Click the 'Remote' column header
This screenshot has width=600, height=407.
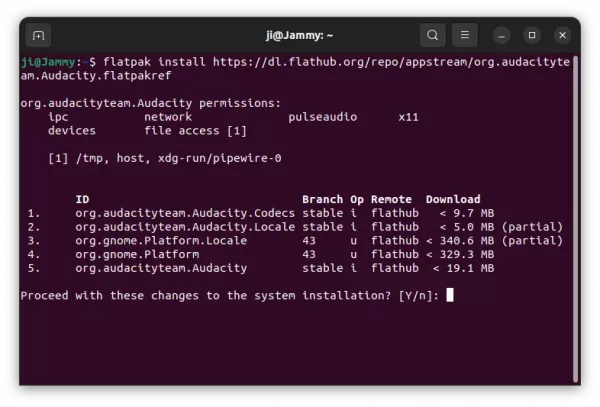click(x=391, y=199)
